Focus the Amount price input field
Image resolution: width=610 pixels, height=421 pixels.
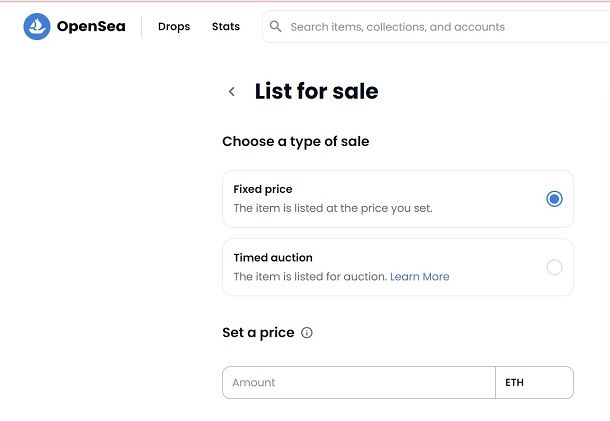(x=359, y=382)
